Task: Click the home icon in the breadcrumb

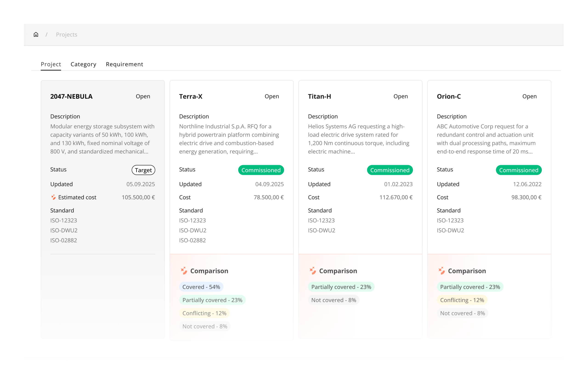Action: tap(36, 34)
